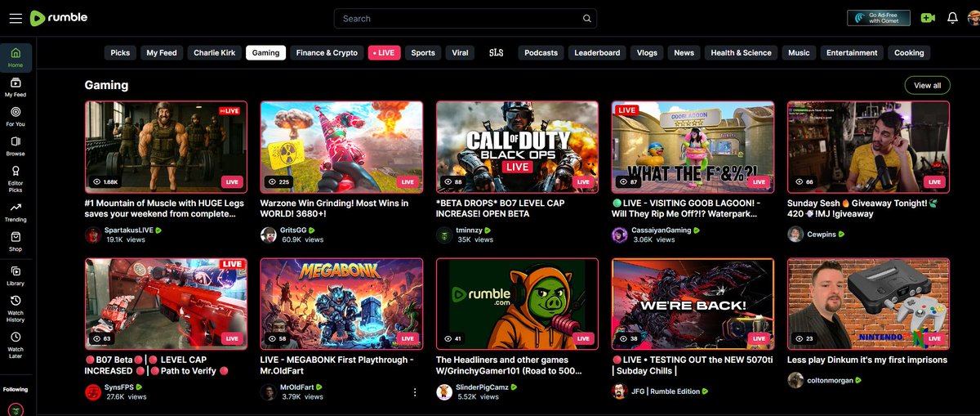Click GritsGG channel avatar
This screenshot has width=980, height=416.
click(269, 235)
